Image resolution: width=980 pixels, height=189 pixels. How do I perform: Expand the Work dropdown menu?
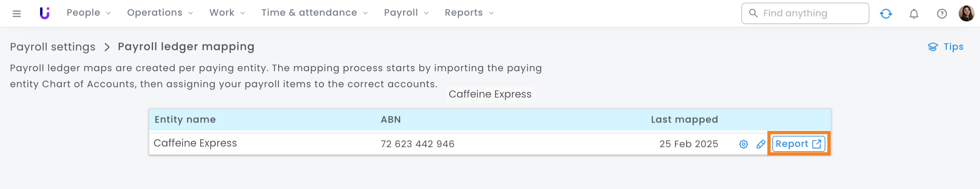coord(227,13)
